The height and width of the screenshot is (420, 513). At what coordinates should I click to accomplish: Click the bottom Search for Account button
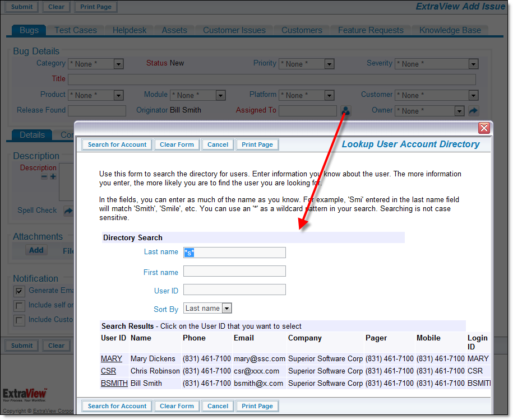point(117,406)
